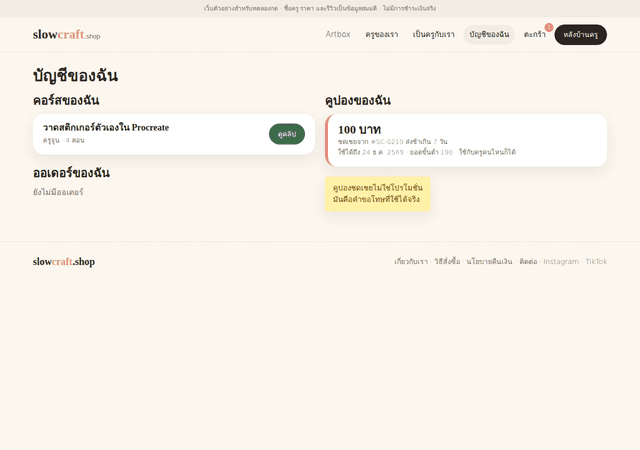640x450 pixels.
Task: Open the Instagram footer link
Action: 561,261
